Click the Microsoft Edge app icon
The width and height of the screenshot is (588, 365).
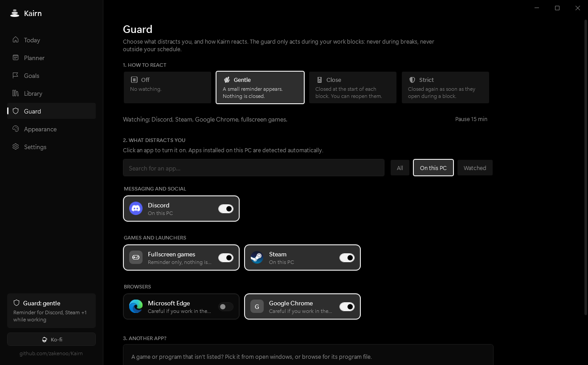pyautogui.click(x=136, y=306)
